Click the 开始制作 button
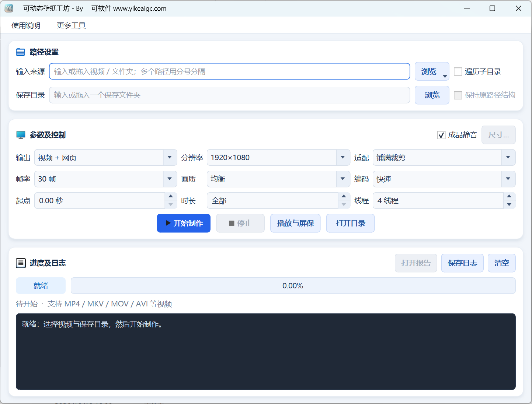 [x=184, y=223]
